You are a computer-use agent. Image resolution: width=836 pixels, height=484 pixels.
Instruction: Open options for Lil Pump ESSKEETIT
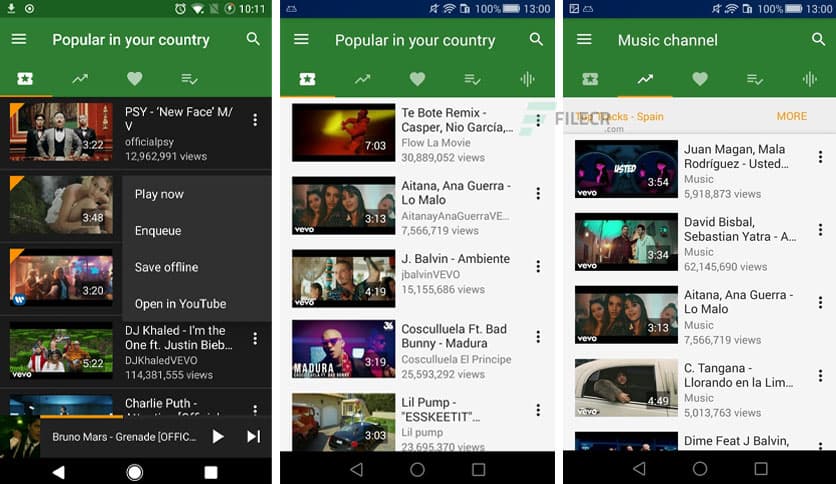point(538,409)
